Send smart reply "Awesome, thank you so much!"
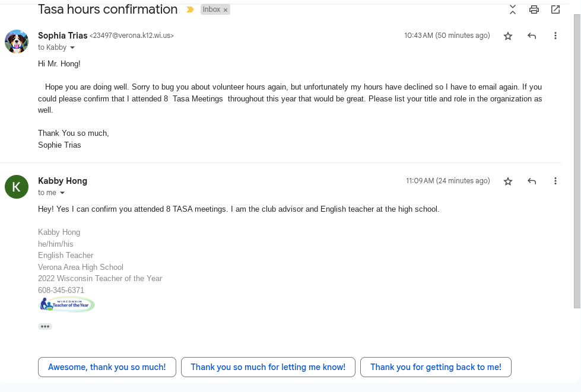 point(107,367)
